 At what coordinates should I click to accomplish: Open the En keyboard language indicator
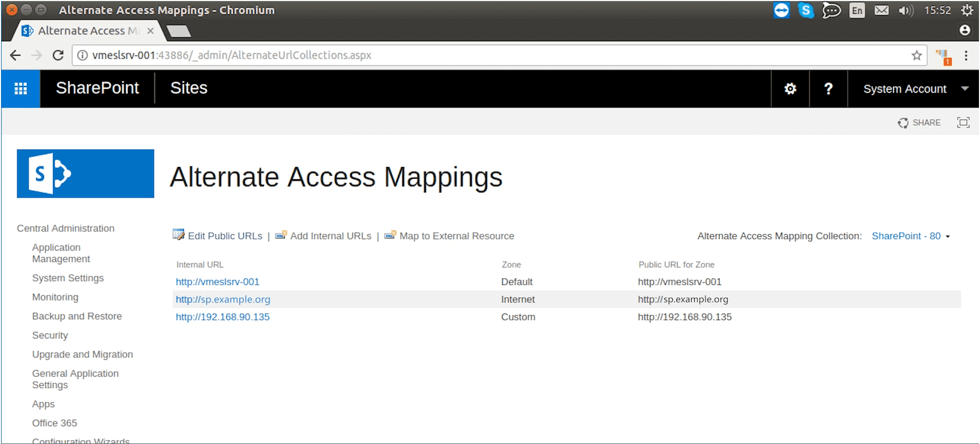coord(857,10)
